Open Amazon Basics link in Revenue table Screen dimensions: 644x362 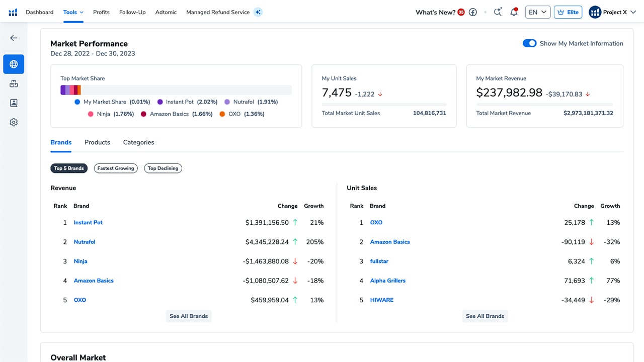click(94, 281)
